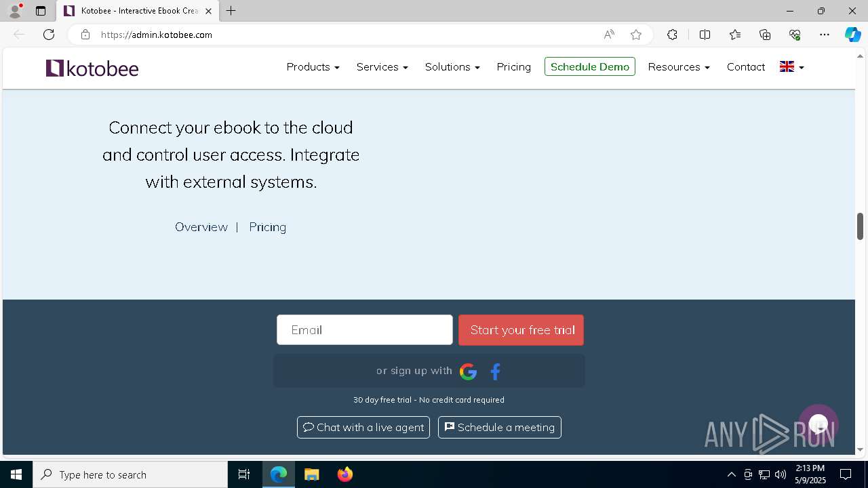Click the Kotobee logo
Viewport: 868px width, 488px height.
coord(92,68)
